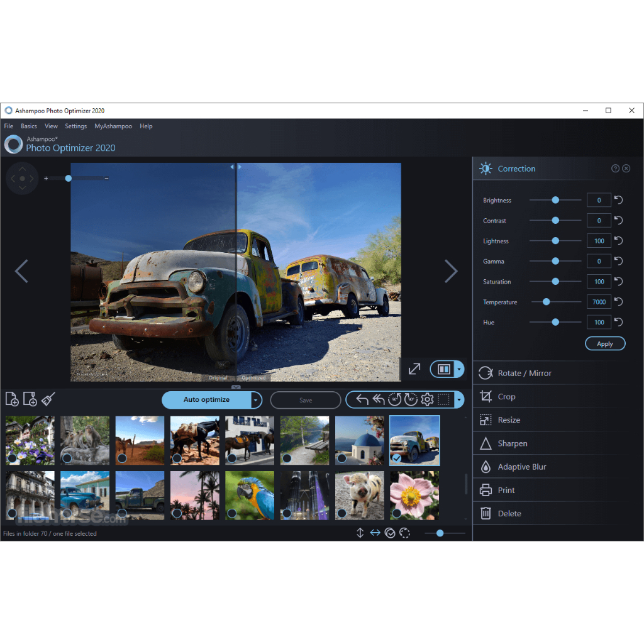
Task: Open the Basics menu
Action: [x=29, y=126]
